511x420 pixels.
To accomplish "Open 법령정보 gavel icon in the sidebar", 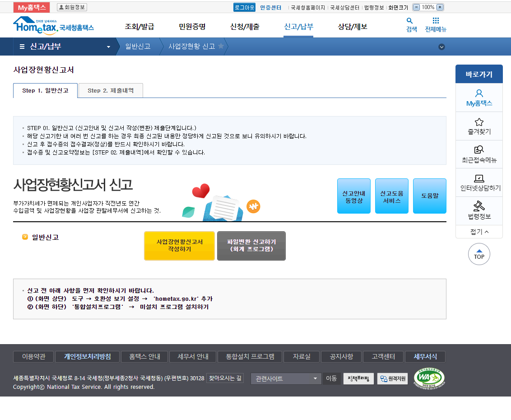I will click(x=479, y=210).
